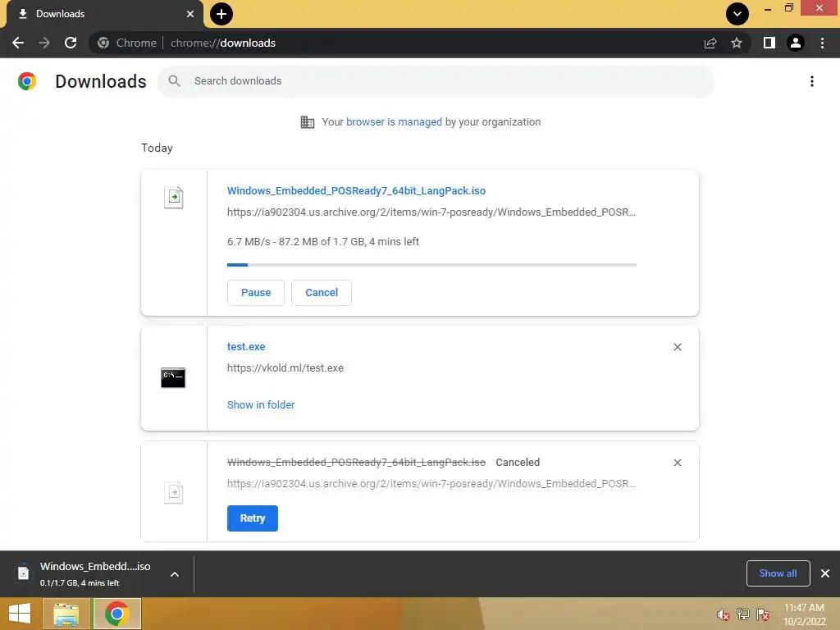Click the URL under test.exe
The height and width of the screenshot is (630, 840).
coord(285,368)
